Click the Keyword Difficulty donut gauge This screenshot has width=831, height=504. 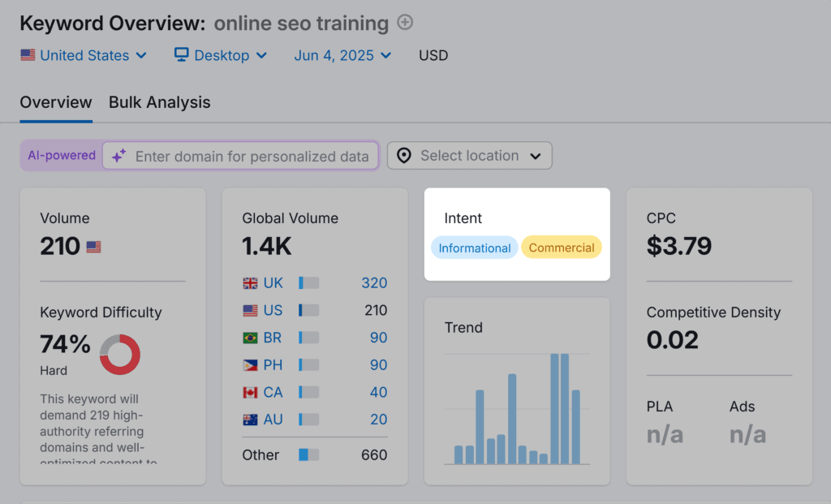point(119,355)
